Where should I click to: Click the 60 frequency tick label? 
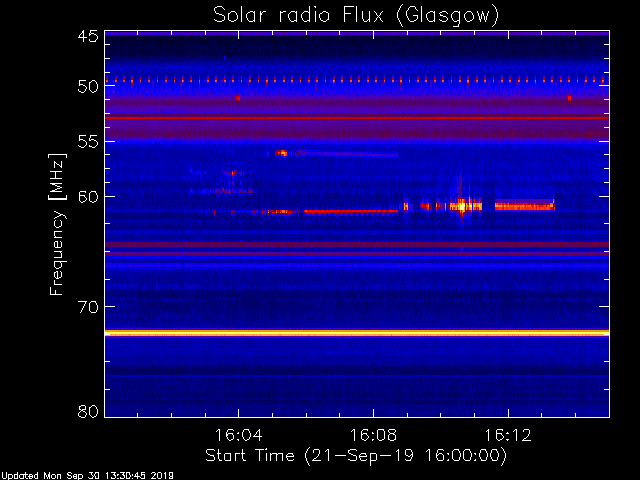click(x=88, y=196)
